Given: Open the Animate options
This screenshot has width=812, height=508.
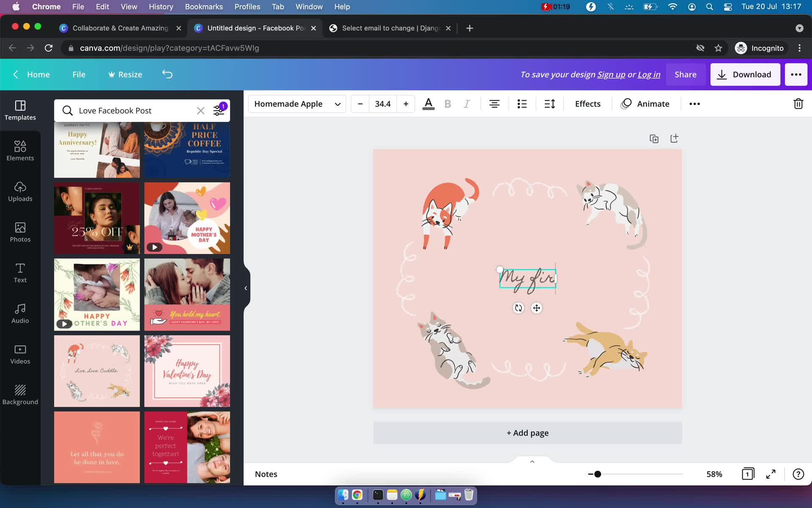Looking at the screenshot, I should (x=645, y=104).
